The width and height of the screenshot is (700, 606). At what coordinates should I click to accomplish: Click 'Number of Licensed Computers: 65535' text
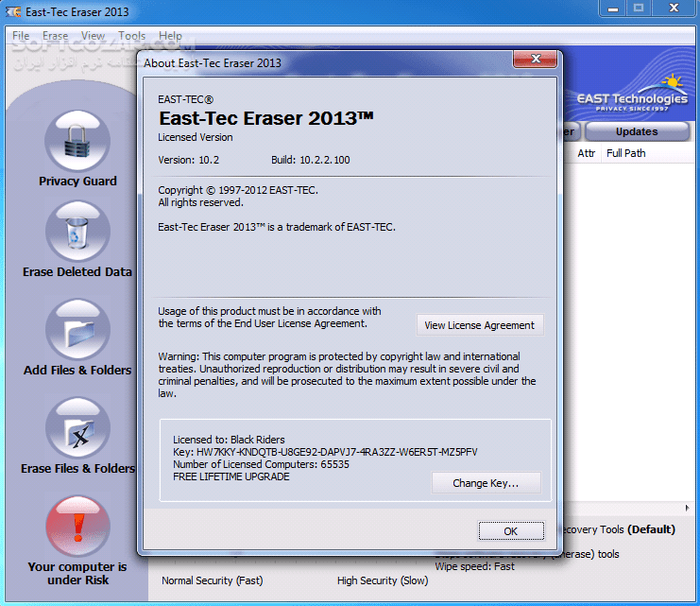[x=261, y=464]
